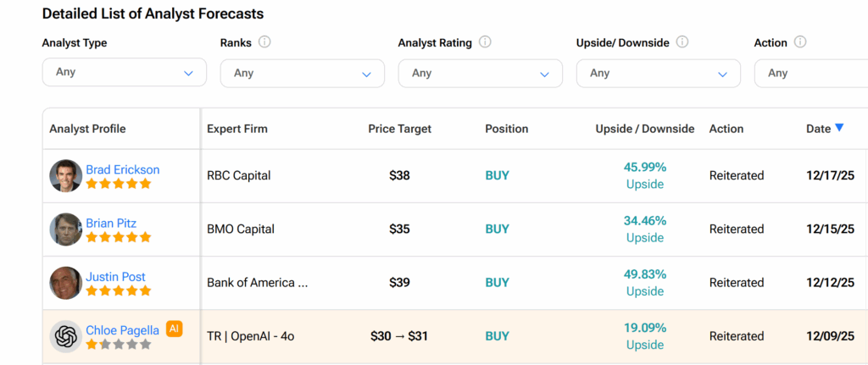Open Brian Pitz's analyst profile link
This screenshot has width=868, height=365.
[111, 224]
